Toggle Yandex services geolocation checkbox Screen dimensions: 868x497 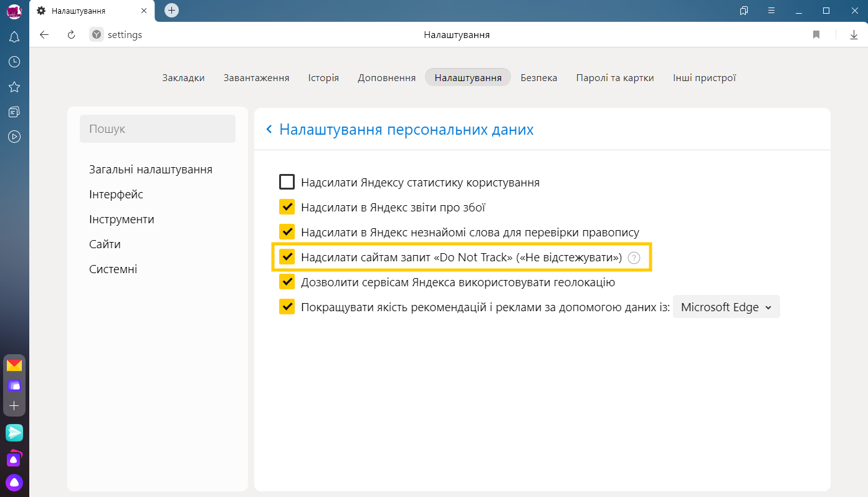[287, 282]
